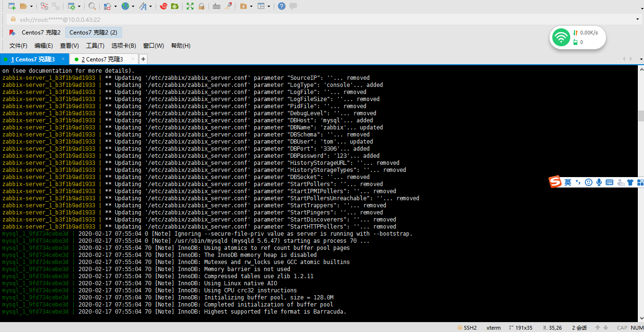The width and height of the screenshot is (644, 332).
Task: Launch Xlpd via the green icon
Action: pyautogui.click(x=175, y=6)
